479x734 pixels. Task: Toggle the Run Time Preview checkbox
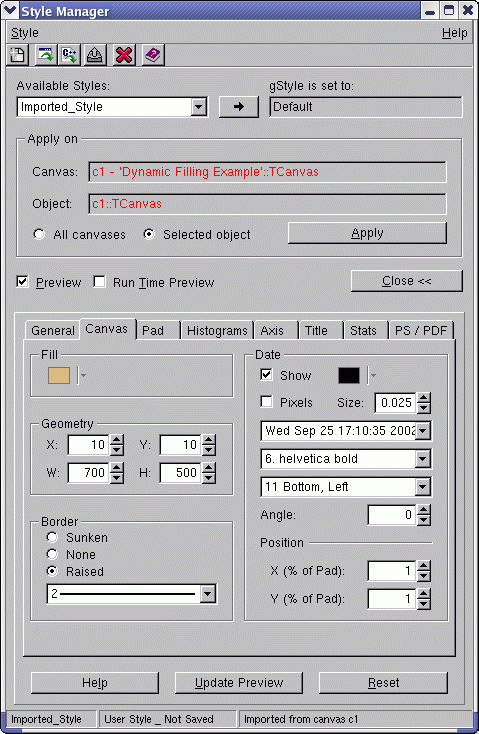99,282
